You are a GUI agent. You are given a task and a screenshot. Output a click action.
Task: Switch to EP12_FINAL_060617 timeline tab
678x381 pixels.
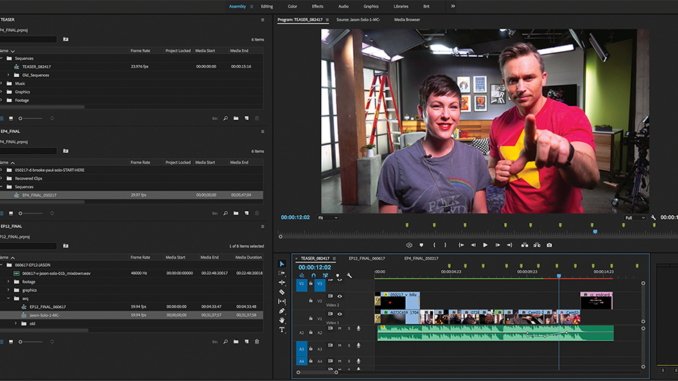click(x=367, y=259)
